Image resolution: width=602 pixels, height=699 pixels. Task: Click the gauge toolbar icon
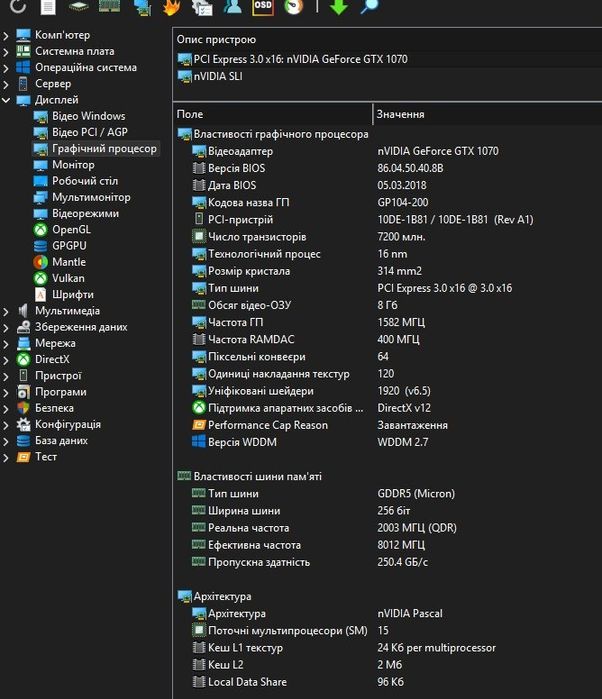[x=293, y=6]
